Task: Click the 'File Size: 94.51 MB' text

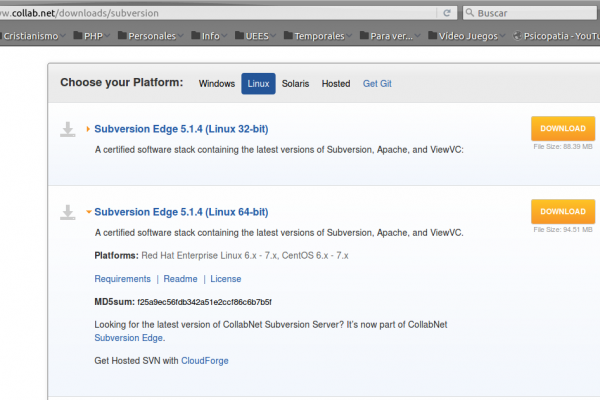Action: pyautogui.click(x=563, y=230)
